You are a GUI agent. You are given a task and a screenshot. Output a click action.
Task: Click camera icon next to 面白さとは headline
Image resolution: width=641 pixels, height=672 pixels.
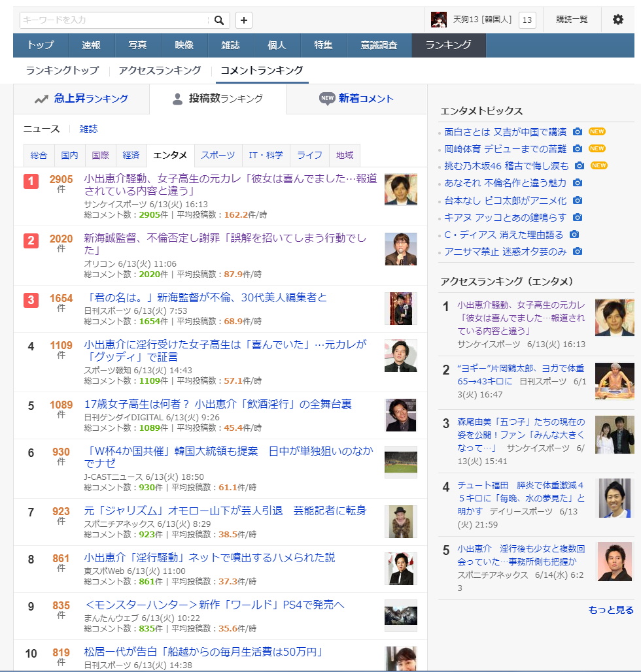click(x=578, y=131)
